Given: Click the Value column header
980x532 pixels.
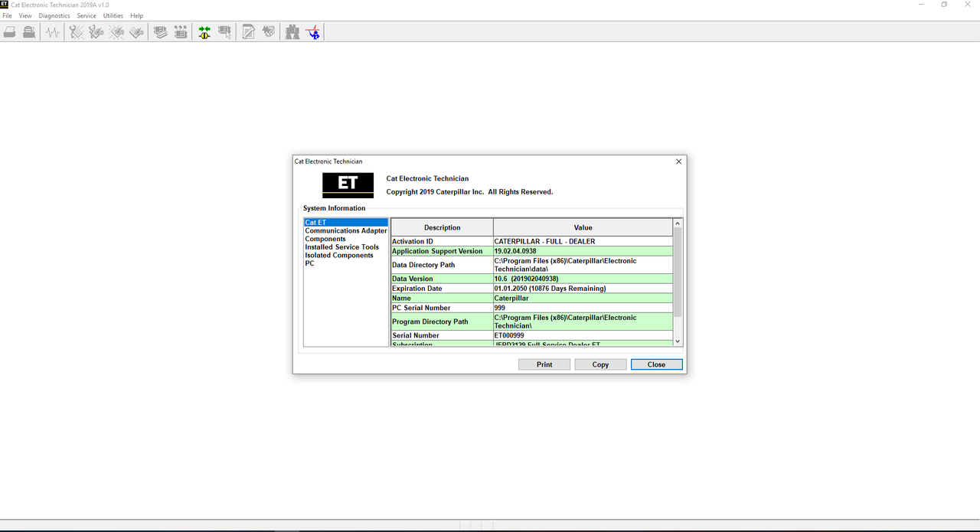Looking at the screenshot, I should pos(583,227).
